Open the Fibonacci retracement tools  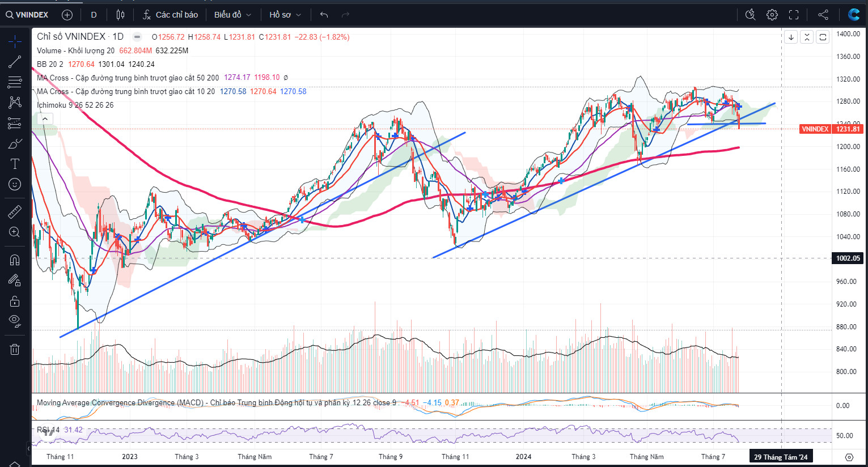click(15, 82)
